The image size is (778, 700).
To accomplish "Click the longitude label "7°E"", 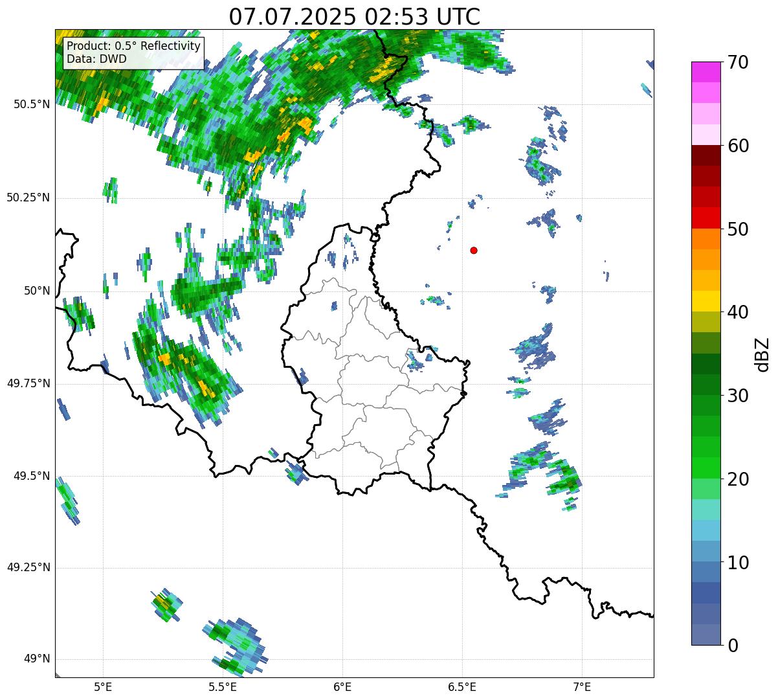I will [582, 686].
